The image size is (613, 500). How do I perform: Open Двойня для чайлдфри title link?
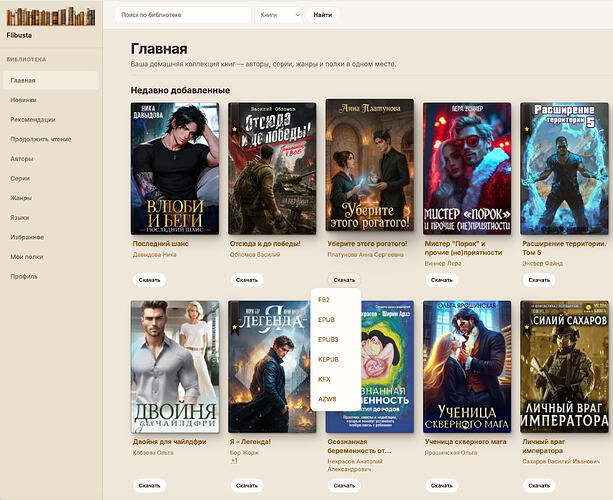pos(169,442)
